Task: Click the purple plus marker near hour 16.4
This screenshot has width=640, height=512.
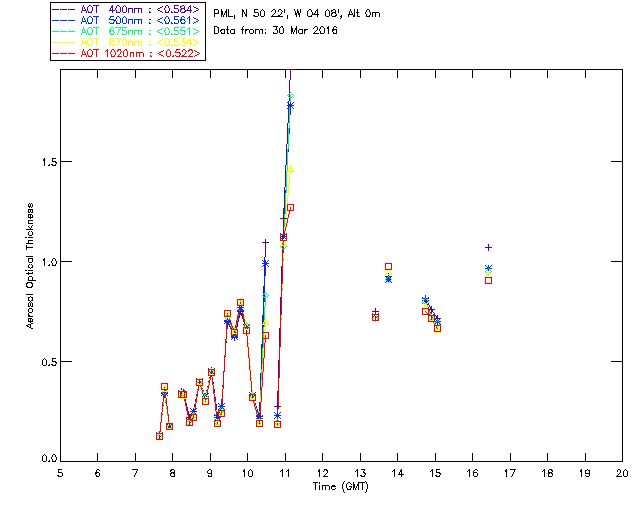Action: tap(488, 247)
